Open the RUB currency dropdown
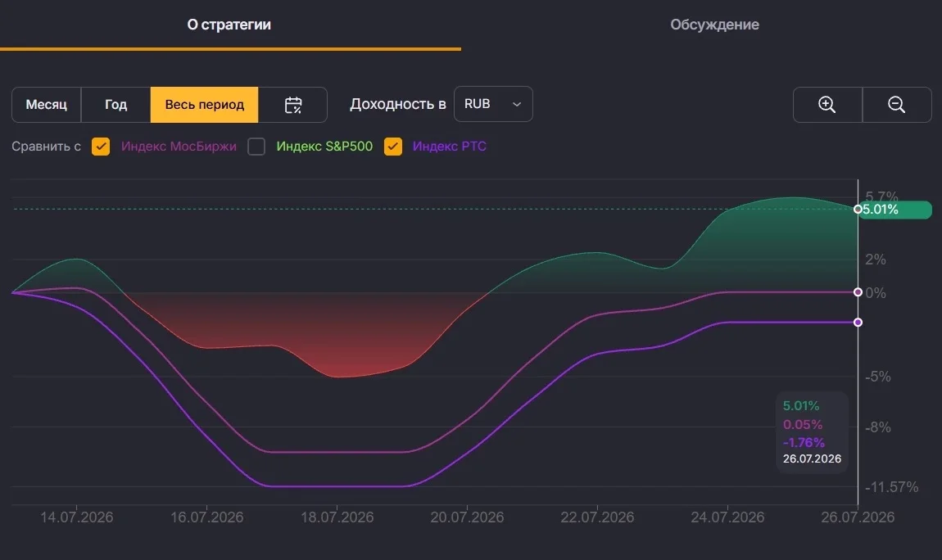The height and width of the screenshot is (560, 942). pyautogui.click(x=493, y=104)
